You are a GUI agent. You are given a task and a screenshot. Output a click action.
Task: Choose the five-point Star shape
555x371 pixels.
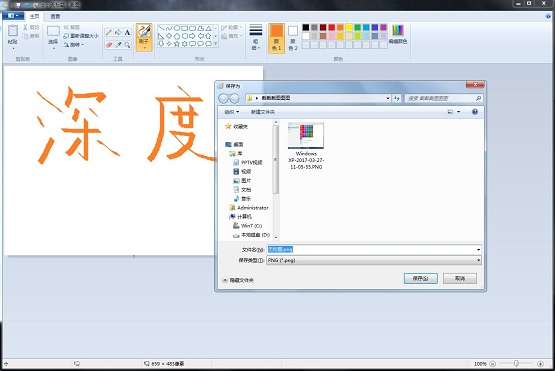pos(177,44)
